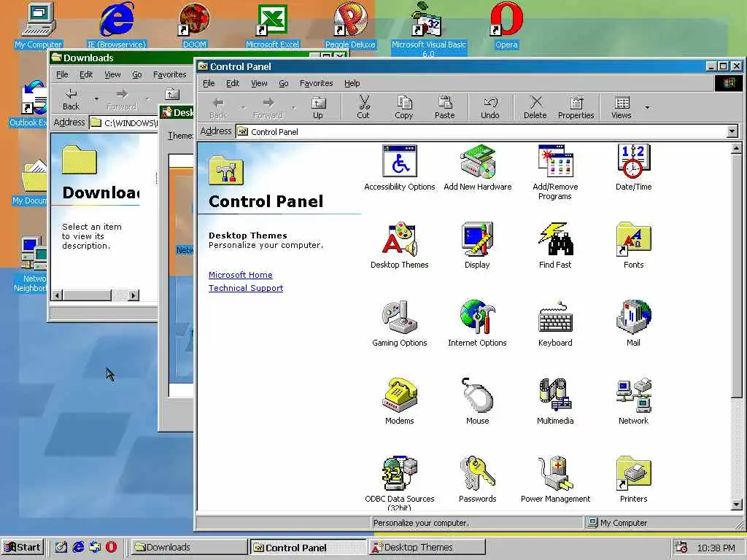Open the Display settings icon
Screen dimensions: 747x560
(477, 246)
